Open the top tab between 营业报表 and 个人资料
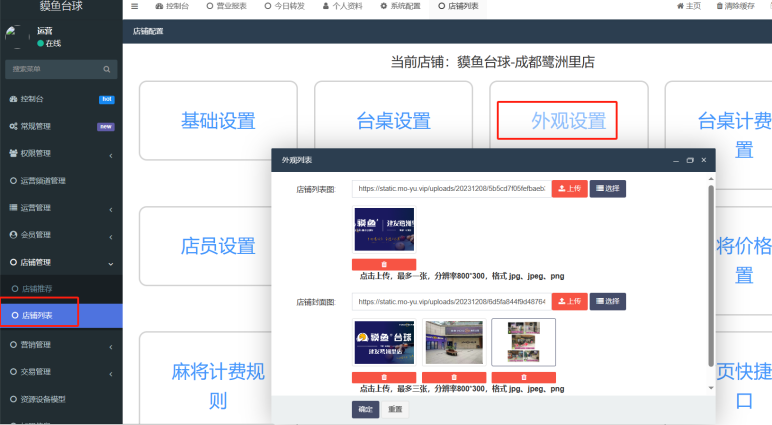 tap(285, 6)
